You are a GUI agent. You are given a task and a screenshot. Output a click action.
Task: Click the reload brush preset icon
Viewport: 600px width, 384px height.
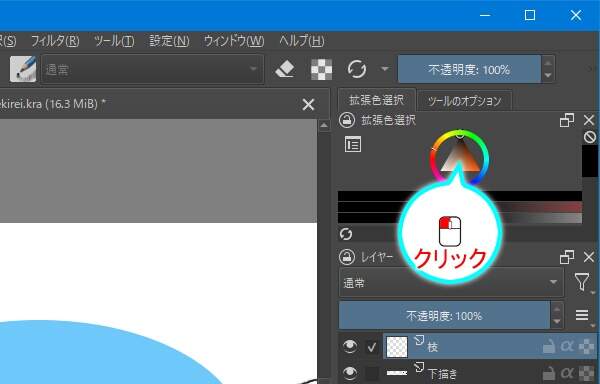357,69
